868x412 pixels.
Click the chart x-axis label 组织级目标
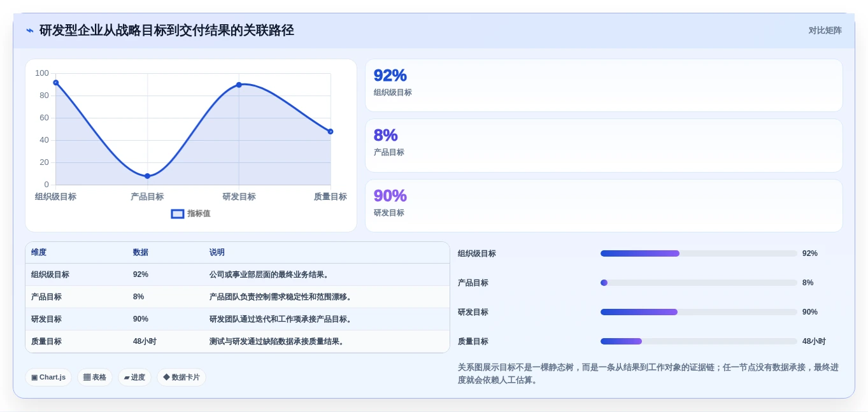coord(55,197)
